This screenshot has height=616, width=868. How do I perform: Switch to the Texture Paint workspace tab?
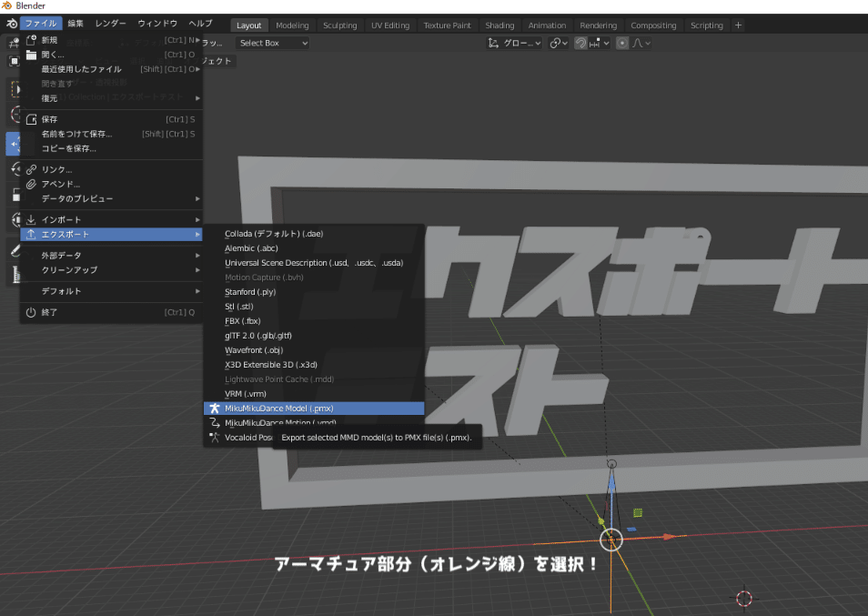(448, 25)
